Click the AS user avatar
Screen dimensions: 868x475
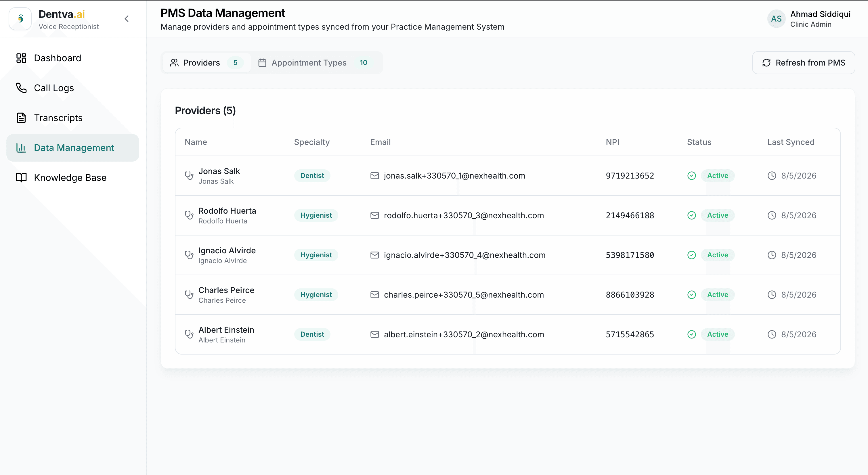[776, 19]
